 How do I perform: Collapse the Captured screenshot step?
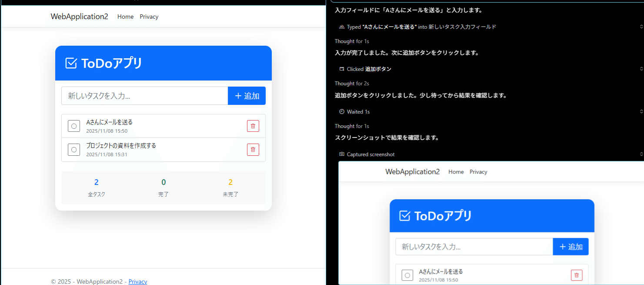[641, 154]
